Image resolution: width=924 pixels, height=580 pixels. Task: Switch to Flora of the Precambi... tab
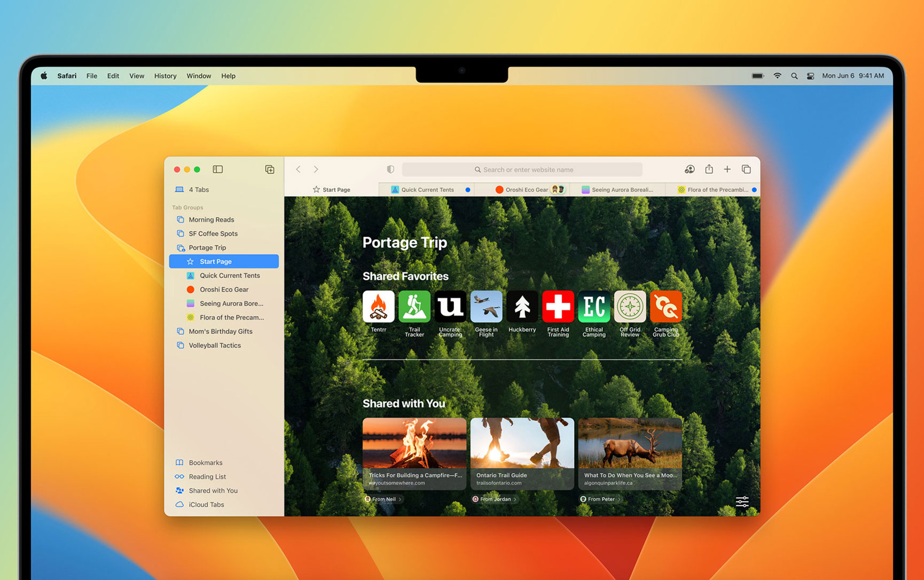[713, 190]
